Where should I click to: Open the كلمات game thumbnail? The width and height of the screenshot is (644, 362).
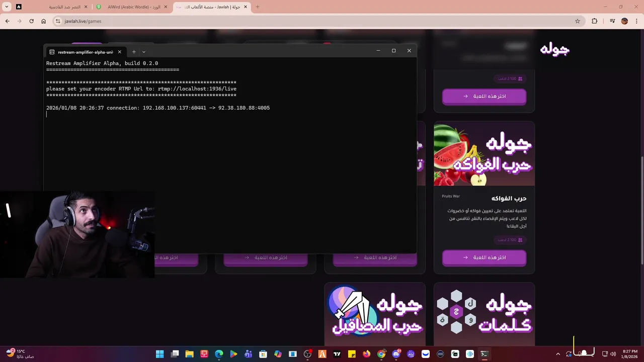tap(484, 314)
